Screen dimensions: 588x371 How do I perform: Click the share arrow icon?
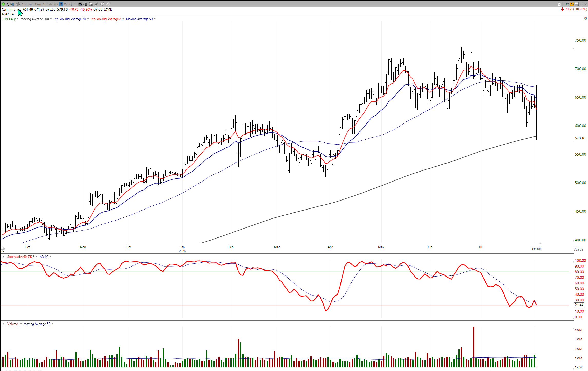(108, 4)
